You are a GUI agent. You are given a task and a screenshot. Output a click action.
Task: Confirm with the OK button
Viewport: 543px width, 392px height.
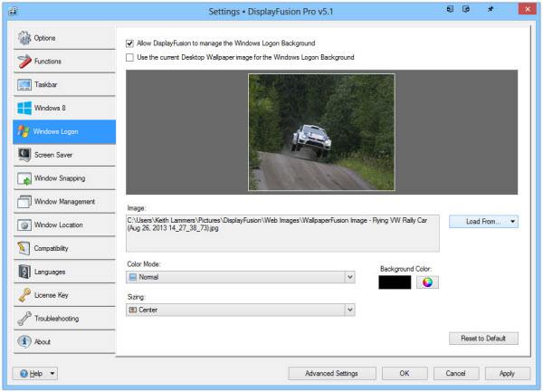tap(405, 374)
